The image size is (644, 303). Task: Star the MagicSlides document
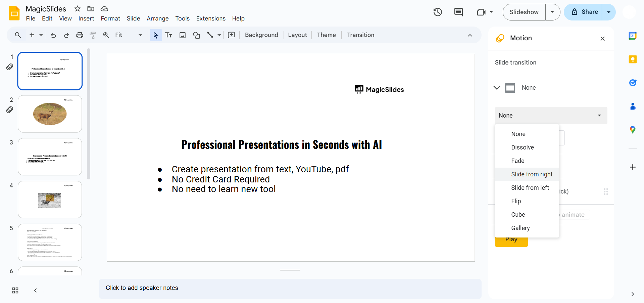pyautogui.click(x=78, y=9)
